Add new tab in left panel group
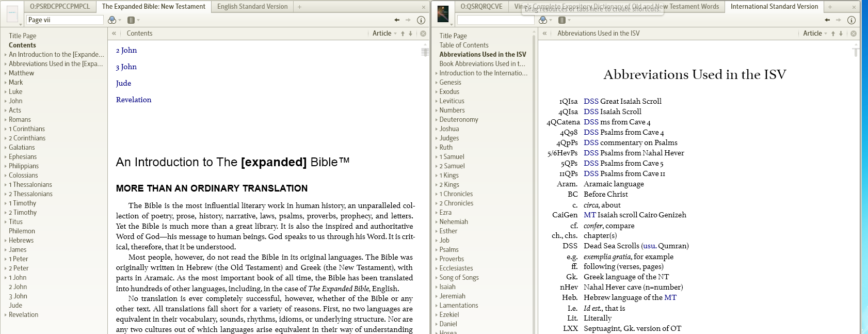Image resolution: width=868 pixels, height=334 pixels. 299,7
